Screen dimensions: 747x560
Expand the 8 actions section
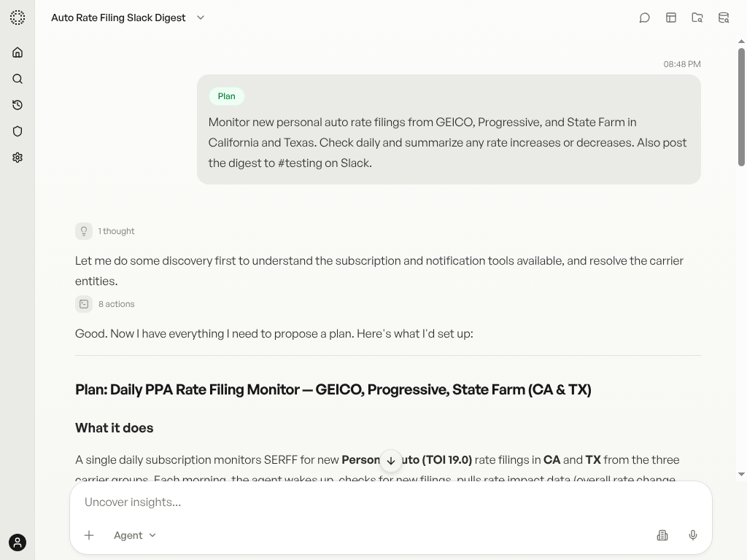[x=105, y=304]
